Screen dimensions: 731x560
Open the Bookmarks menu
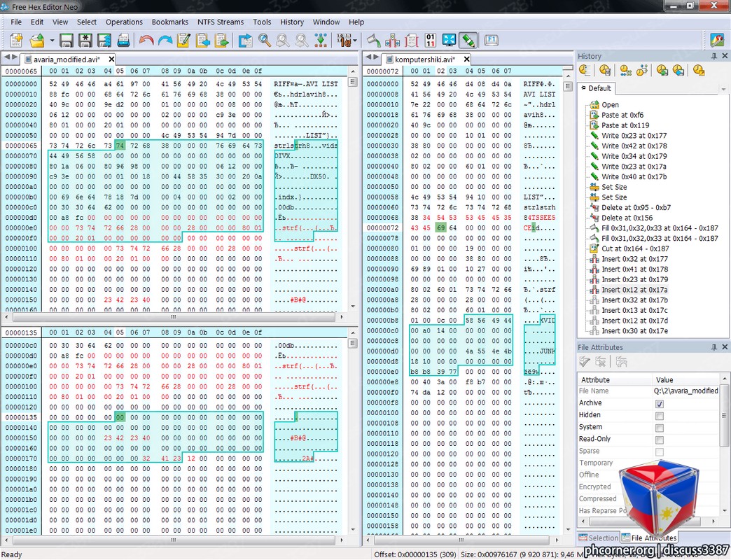pos(169,22)
